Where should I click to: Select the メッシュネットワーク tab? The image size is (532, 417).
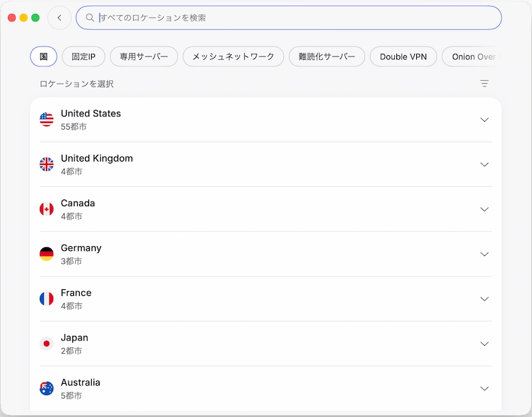click(233, 57)
